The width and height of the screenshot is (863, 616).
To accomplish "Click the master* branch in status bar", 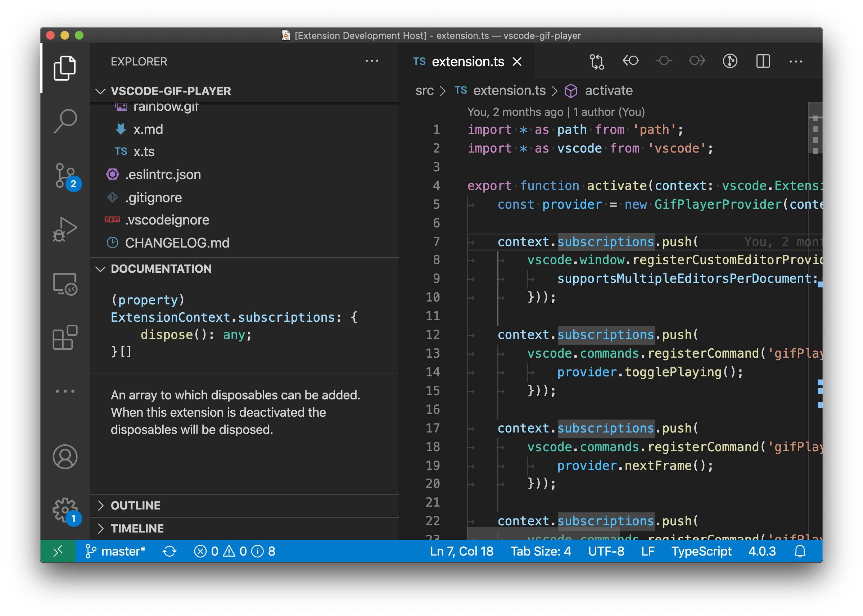I will (x=116, y=551).
